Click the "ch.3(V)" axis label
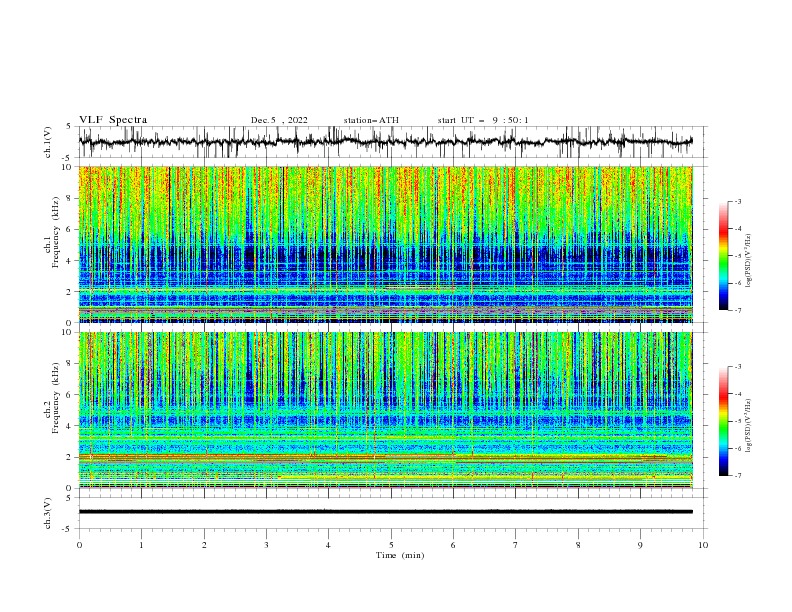 pyautogui.click(x=48, y=513)
